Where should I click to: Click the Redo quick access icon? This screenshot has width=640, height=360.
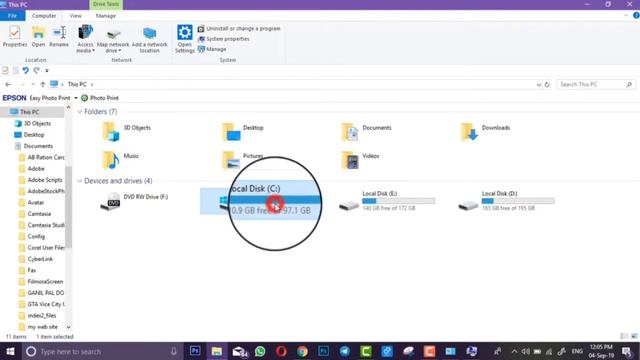[37, 70]
